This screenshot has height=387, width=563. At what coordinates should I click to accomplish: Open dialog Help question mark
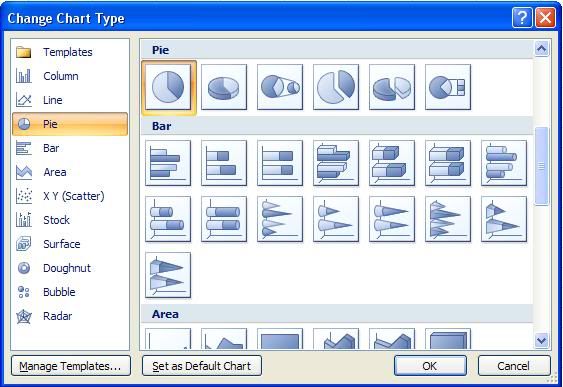coord(522,18)
